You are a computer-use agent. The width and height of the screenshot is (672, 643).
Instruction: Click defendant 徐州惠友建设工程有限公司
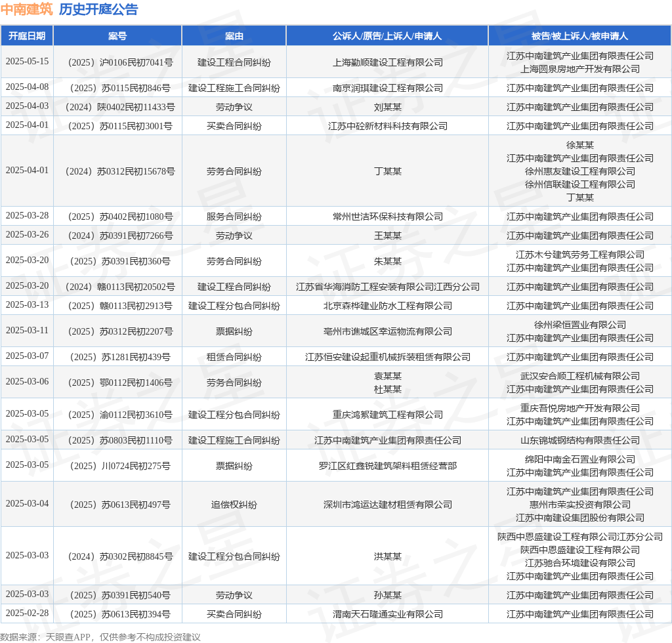pos(580,171)
